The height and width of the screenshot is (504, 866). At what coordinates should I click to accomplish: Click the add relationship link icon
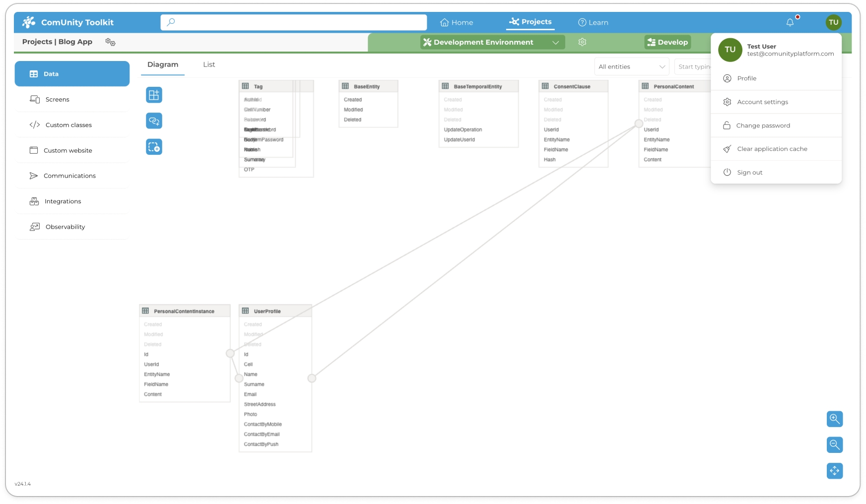click(154, 121)
